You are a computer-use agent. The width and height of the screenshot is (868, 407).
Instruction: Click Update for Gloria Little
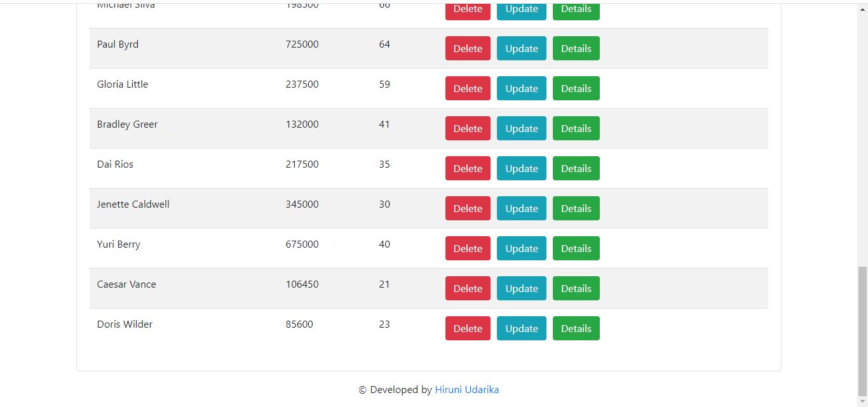[522, 88]
